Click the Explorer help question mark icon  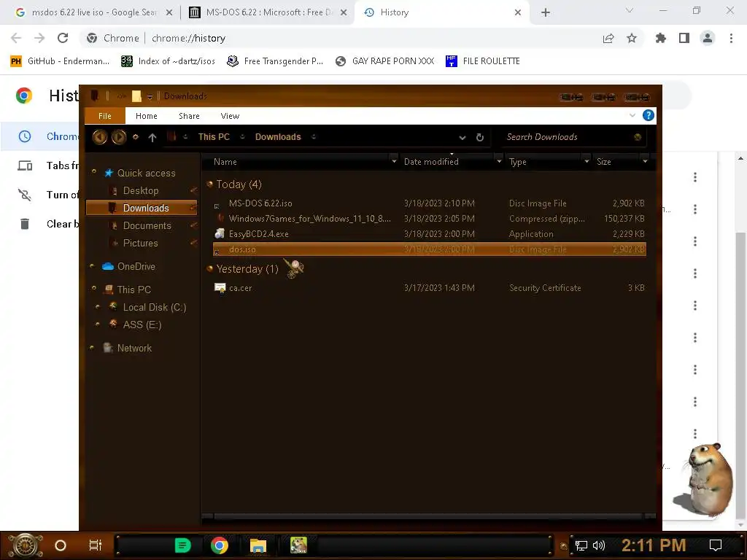[x=649, y=115]
